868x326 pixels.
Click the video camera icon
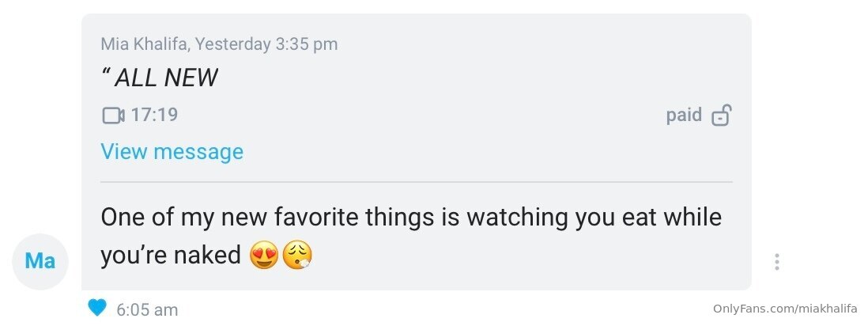[113, 116]
